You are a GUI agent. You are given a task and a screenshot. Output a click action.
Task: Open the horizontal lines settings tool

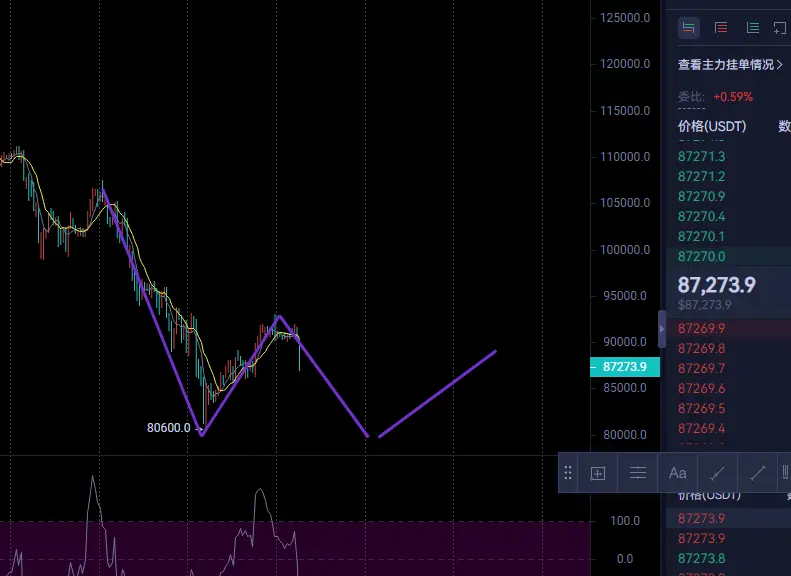(x=638, y=473)
